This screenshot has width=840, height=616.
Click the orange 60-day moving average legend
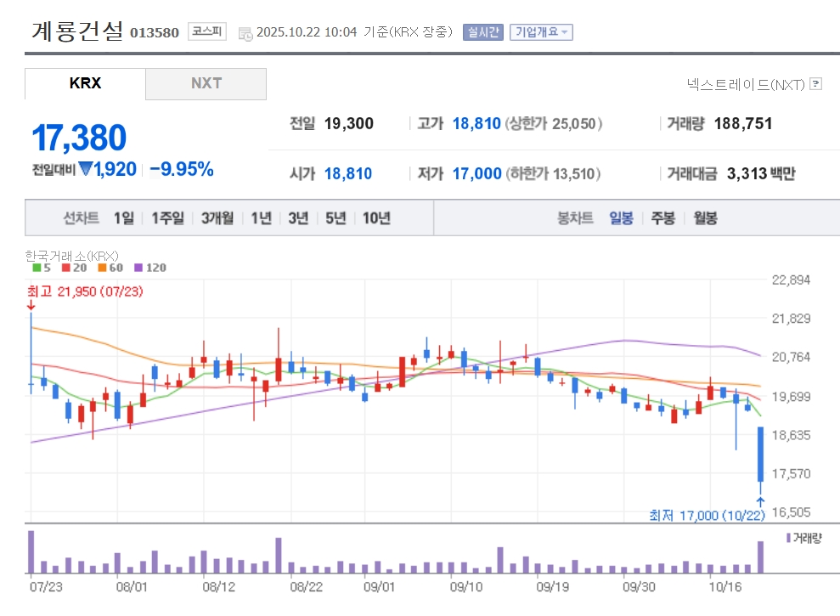coord(110,268)
